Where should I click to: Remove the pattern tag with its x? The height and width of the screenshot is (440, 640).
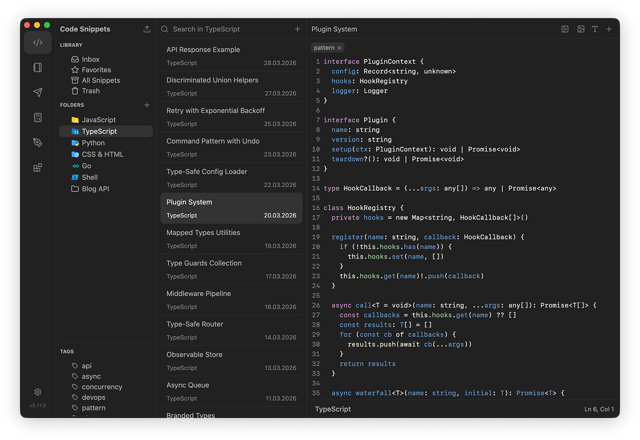pos(339,48)
